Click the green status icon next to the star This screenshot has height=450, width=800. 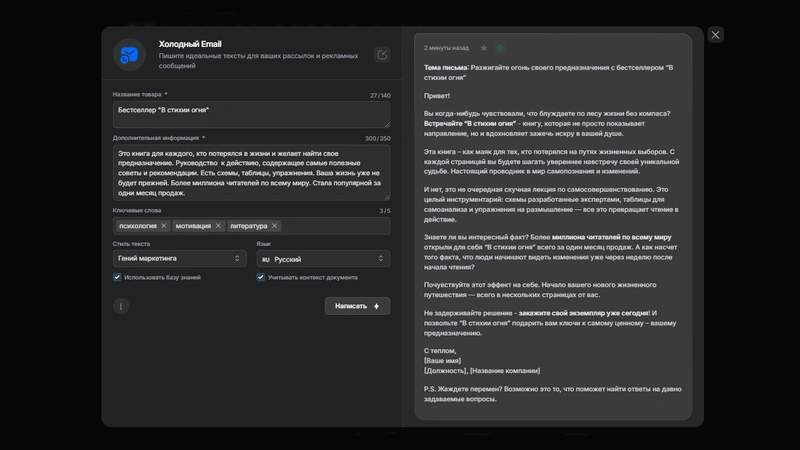point(500,47)
